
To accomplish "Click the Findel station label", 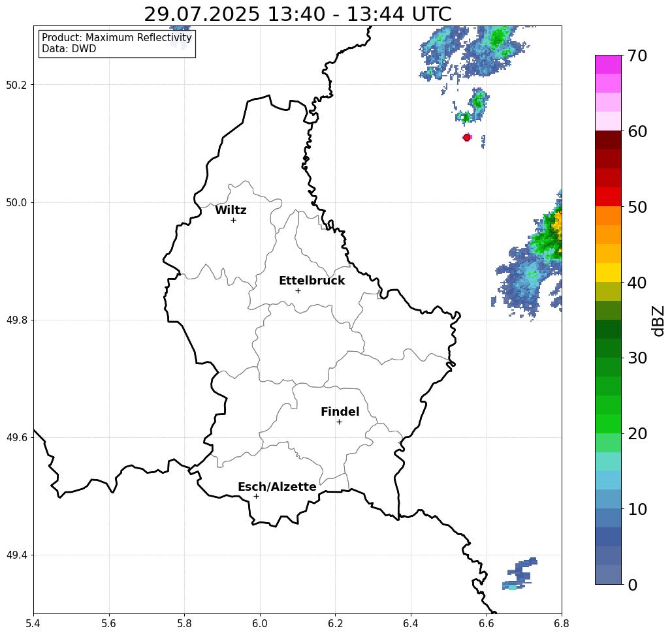I will (x=340, y=412).
